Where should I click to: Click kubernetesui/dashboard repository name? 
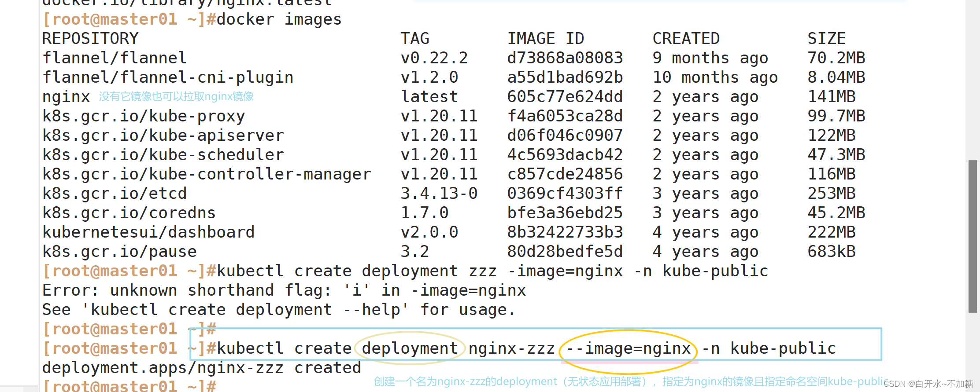(148, 232)
